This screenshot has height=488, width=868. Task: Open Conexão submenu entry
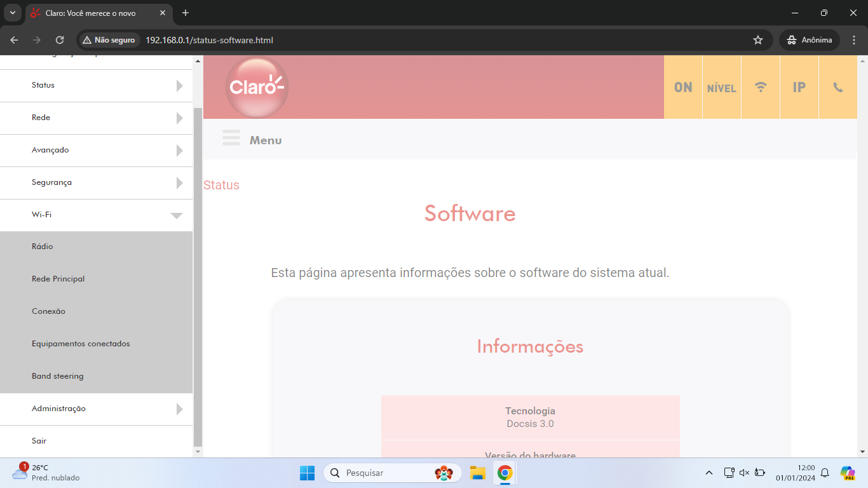96,311
